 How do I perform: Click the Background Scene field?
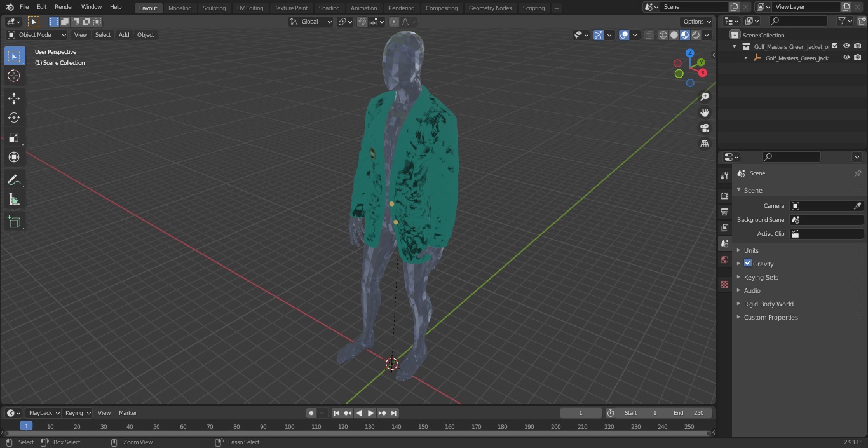point(826,220)
